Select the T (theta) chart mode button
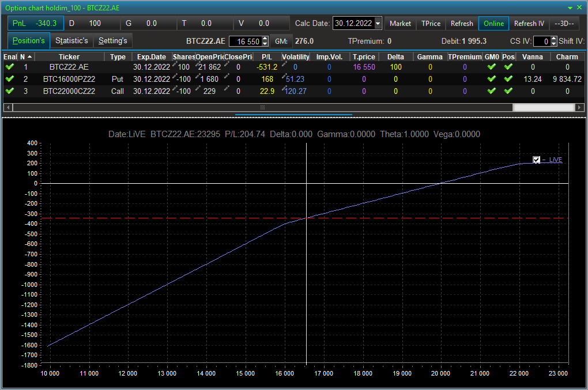588x390 pixels. 205,23
